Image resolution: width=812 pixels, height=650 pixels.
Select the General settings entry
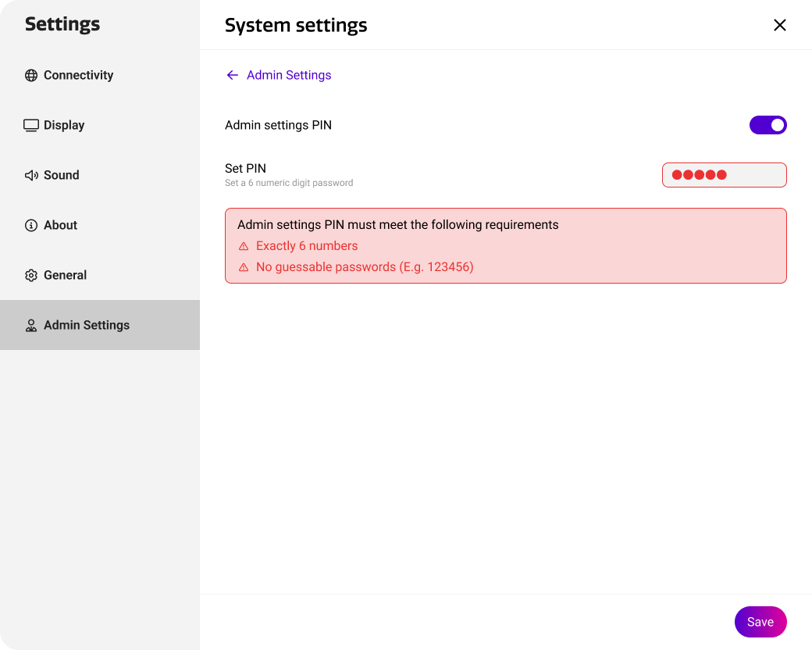click(65, 275)
